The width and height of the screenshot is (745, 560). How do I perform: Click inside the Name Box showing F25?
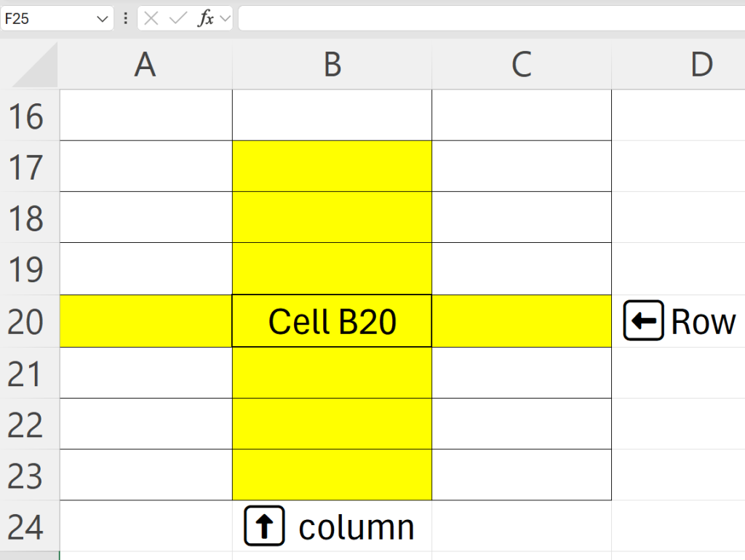44,19
